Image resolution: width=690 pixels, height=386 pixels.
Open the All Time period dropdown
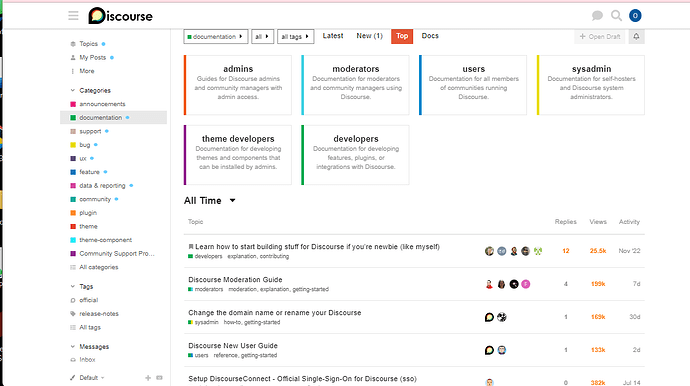click(x=210, y=201)
